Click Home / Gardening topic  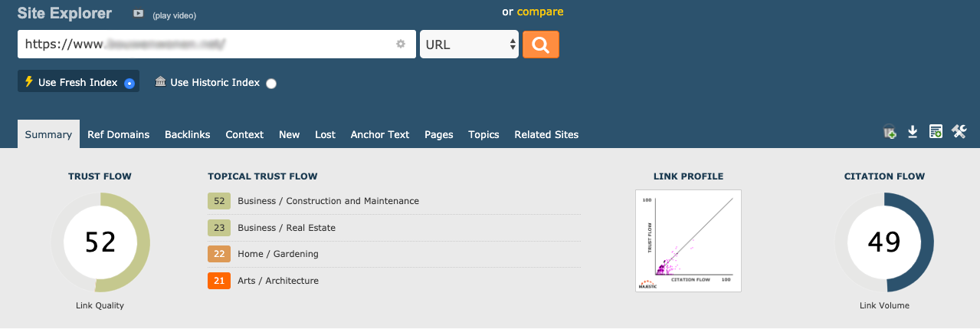click(x=278, y=254)
